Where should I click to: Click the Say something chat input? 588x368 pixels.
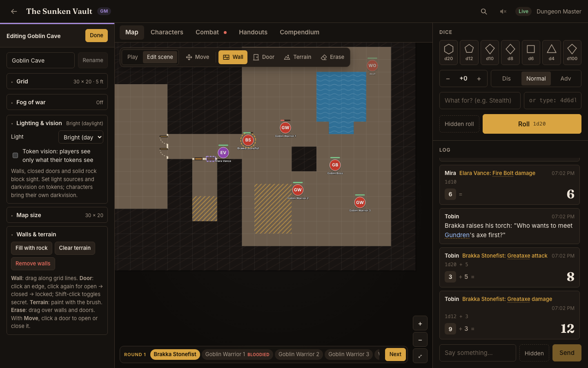(478, 353)
